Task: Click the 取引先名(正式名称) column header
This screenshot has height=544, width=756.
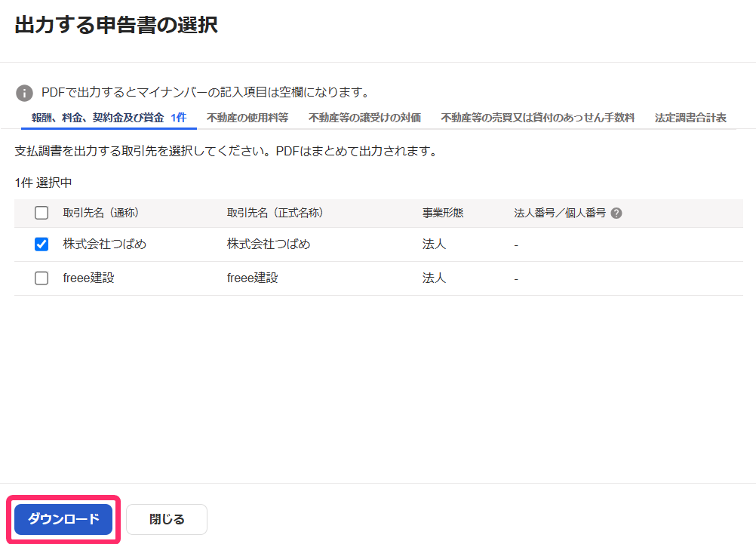Action: coord(275,213)
